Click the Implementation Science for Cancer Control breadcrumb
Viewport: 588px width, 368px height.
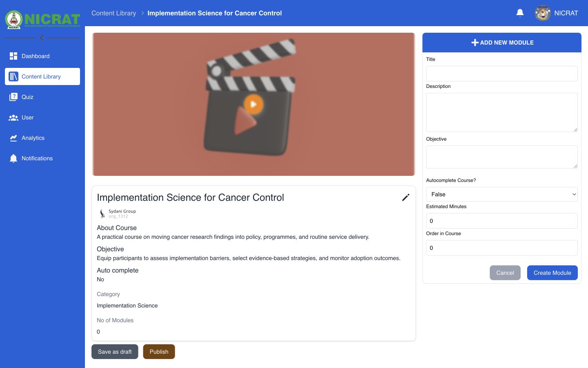(214, 13)
